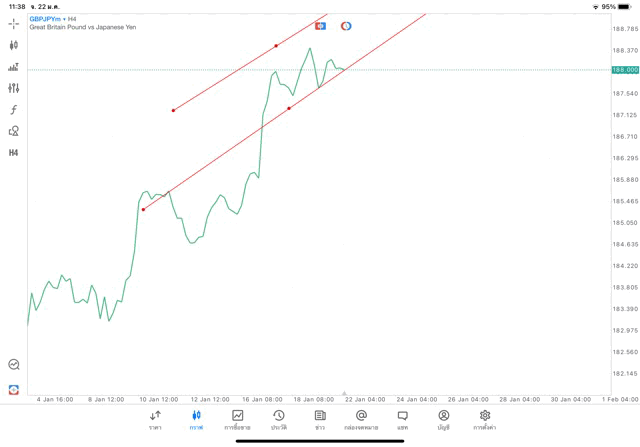Select the current price label 188.000

[625, 70]
